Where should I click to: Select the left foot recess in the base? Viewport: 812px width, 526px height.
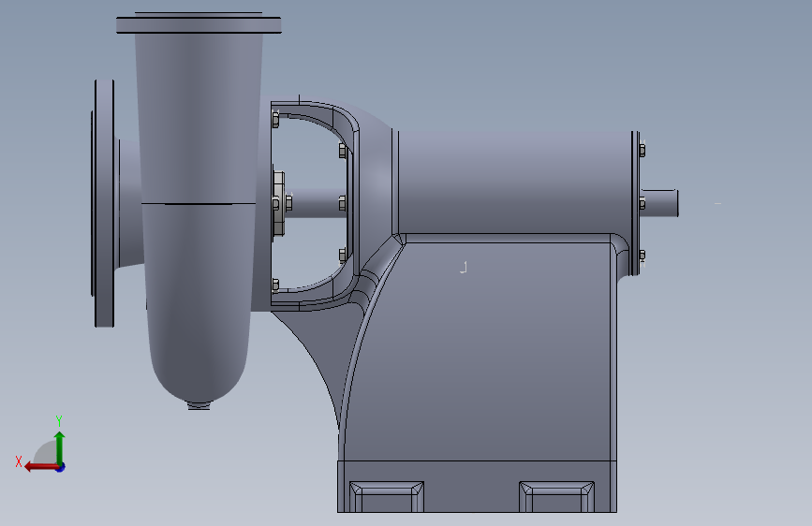point(386,496)
